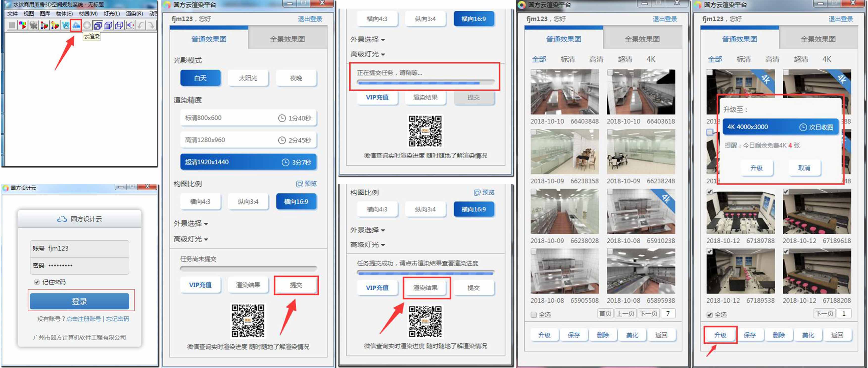This screenshot has height=368, width=868.
Task: Expand 外景选择 in the 任务提交成功 panel
Action: coord(368,230)
